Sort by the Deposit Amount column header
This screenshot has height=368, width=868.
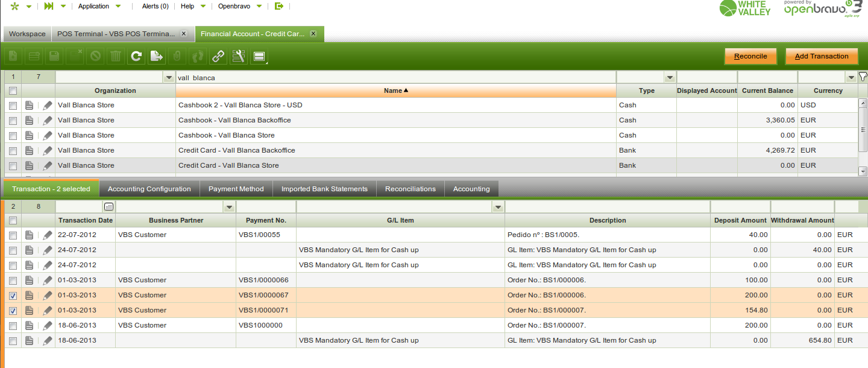click(x=740, y=220)
